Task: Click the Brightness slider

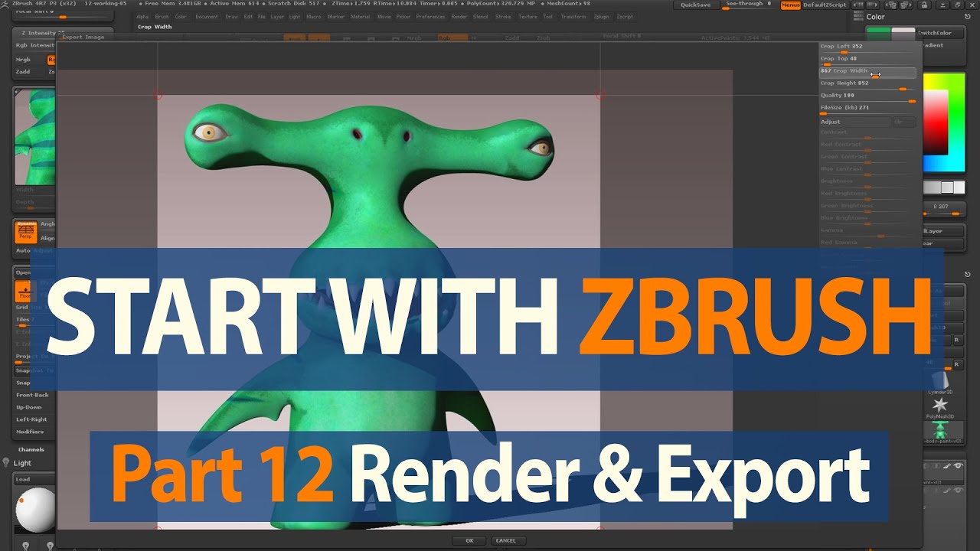Action: [x=867, y=182]
